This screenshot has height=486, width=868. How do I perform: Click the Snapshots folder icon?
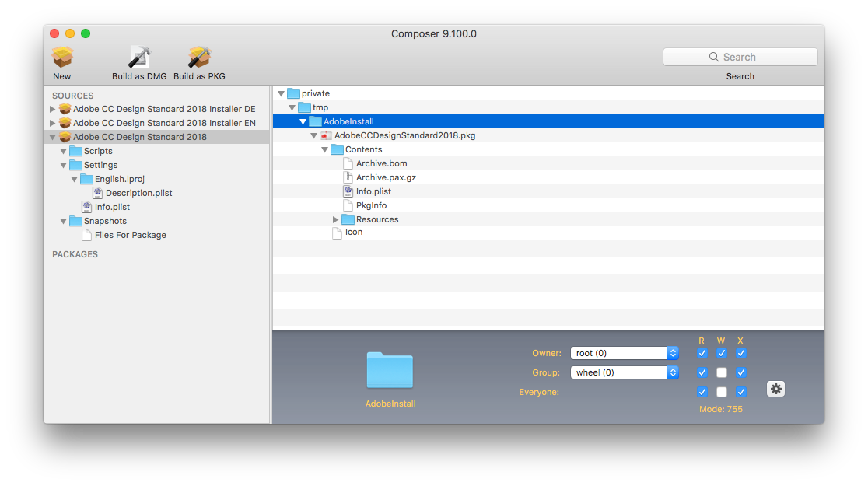(x=76, y=221)
